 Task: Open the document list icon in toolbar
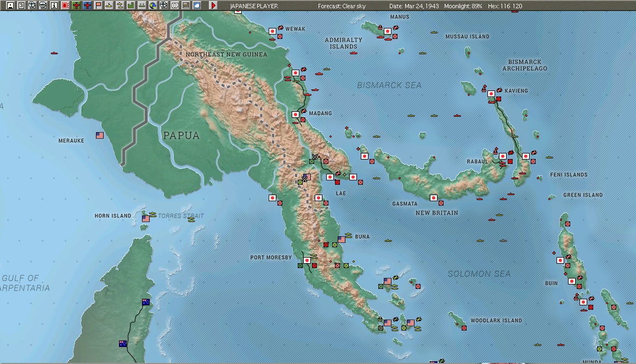click(x=21, y=5)
